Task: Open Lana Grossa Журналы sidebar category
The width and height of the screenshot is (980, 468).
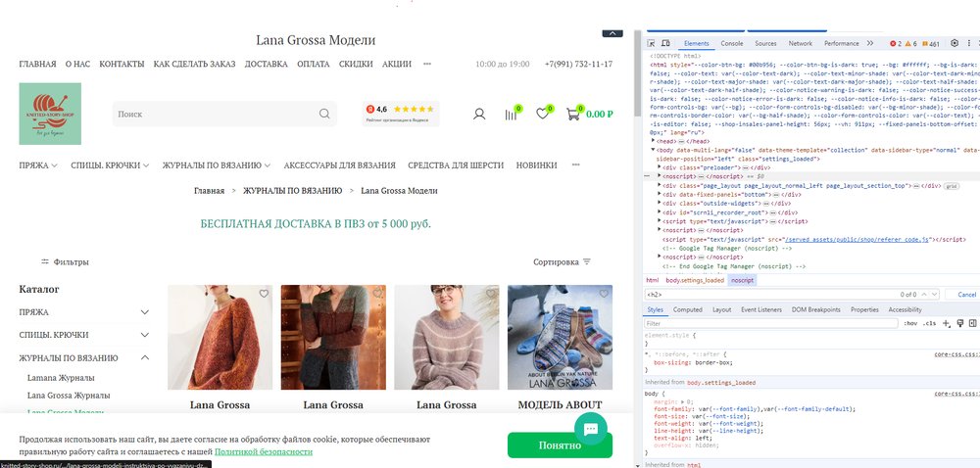Action: [69, 395]
